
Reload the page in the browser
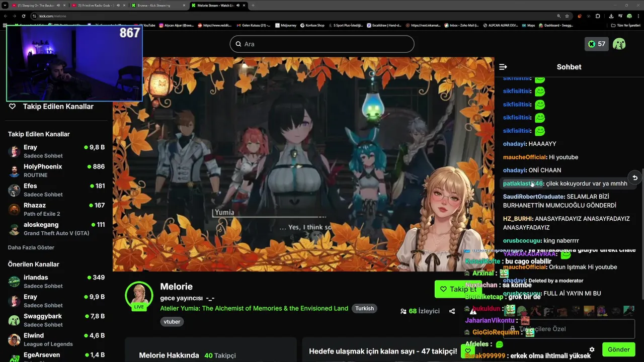click(23, 16)
